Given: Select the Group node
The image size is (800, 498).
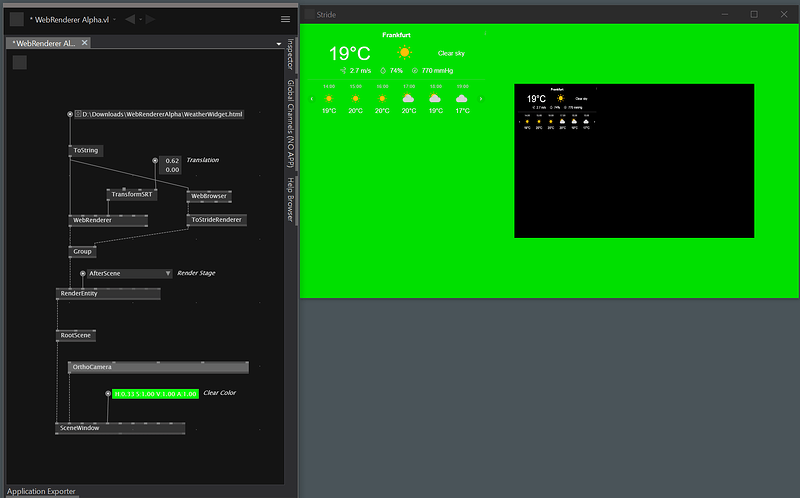Looking at the screenshot, I should click(x=82, y=252).
